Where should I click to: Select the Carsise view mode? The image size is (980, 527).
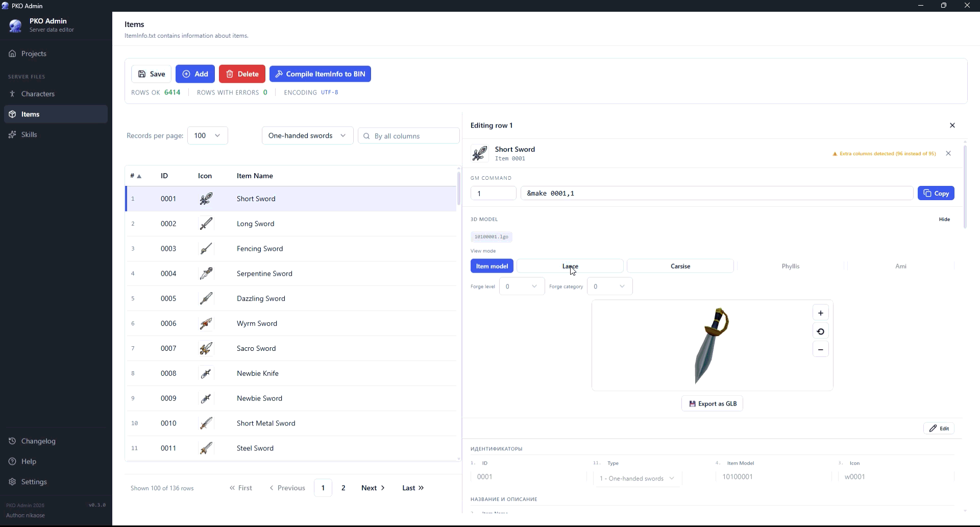click(x=680, y=266)
